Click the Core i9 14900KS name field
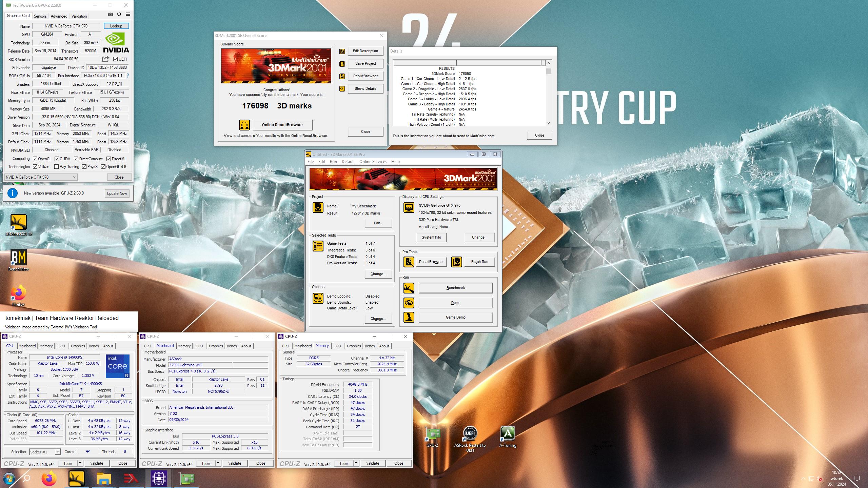The height and width of the screenshot is (488, 868). [x=64, y=357]
